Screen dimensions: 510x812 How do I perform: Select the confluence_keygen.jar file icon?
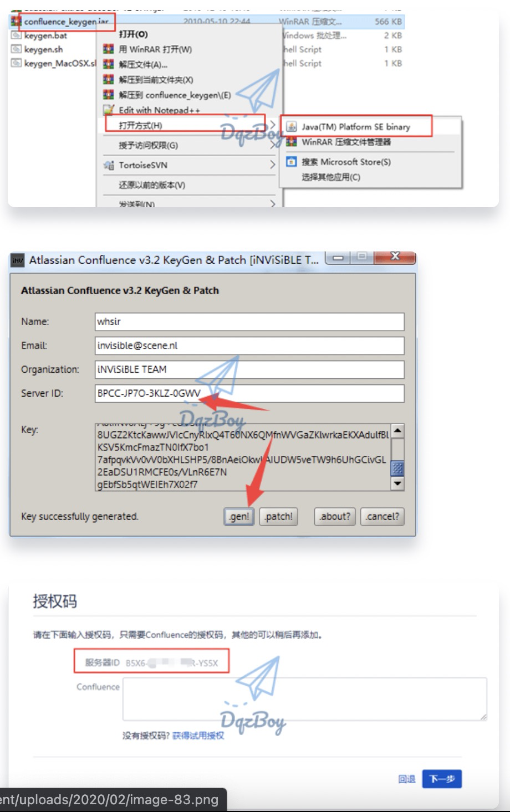coord(16,22)
